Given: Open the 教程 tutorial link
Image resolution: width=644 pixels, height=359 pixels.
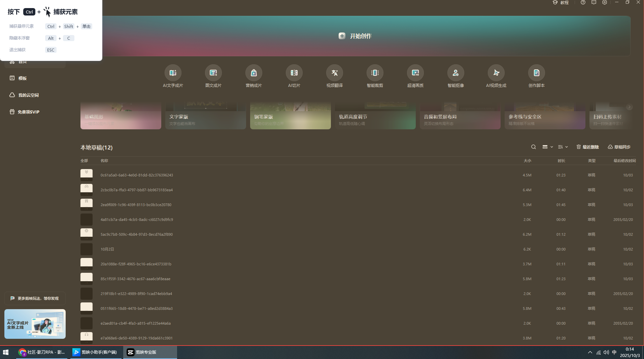Looking at the screenshot, I should coord(561,2).
